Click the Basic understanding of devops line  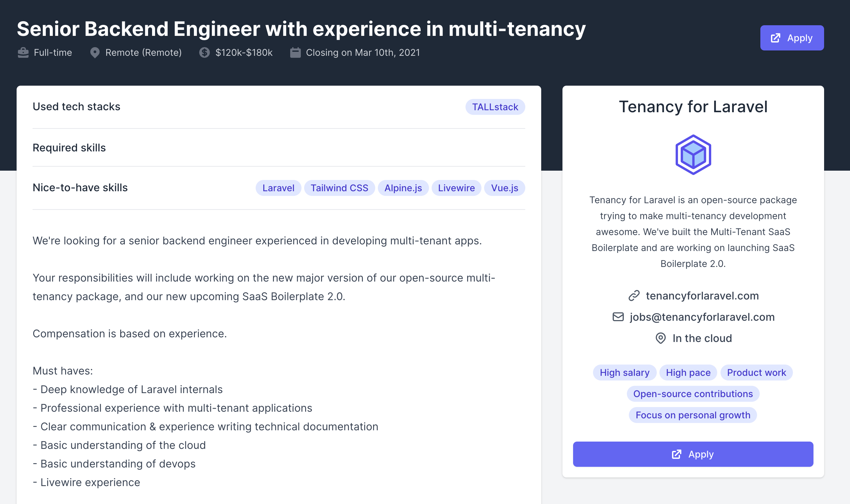(114, 463)
